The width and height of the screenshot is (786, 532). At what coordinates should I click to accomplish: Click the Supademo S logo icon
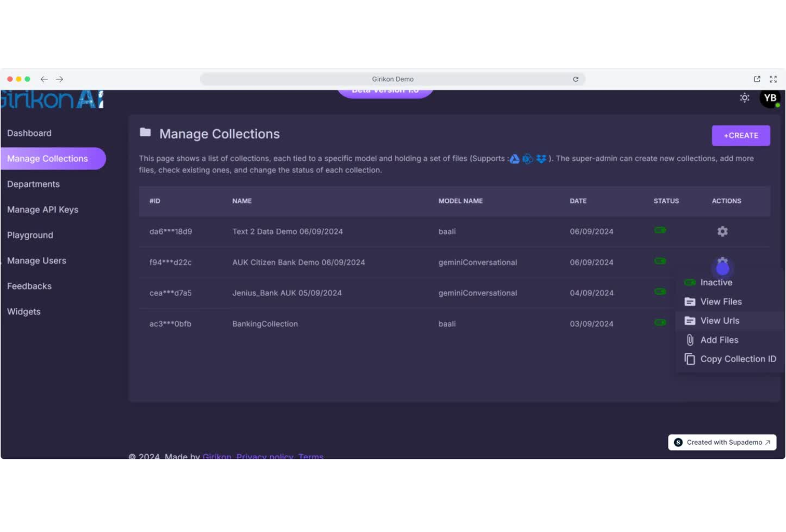[x=678, y=442]
